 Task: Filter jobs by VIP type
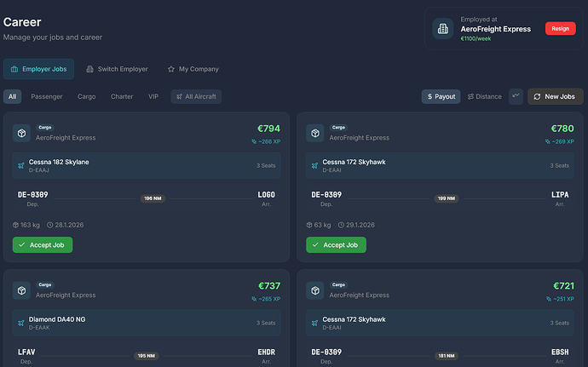(153, 96)
